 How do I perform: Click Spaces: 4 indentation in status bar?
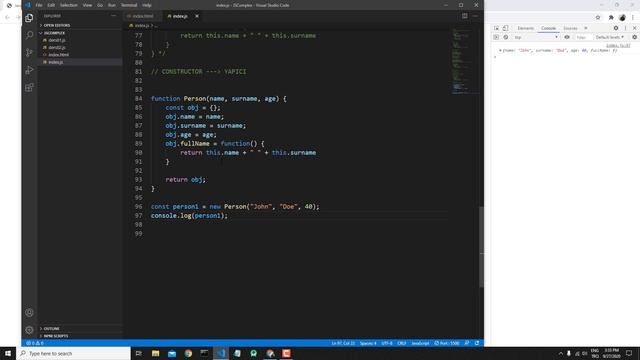coord(368,343)
